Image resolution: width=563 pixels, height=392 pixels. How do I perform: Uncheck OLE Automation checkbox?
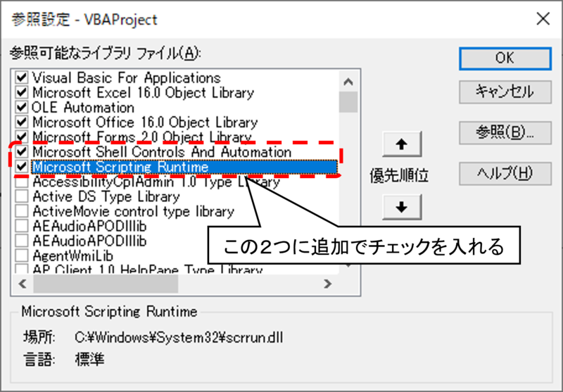(x=22, y=107)
